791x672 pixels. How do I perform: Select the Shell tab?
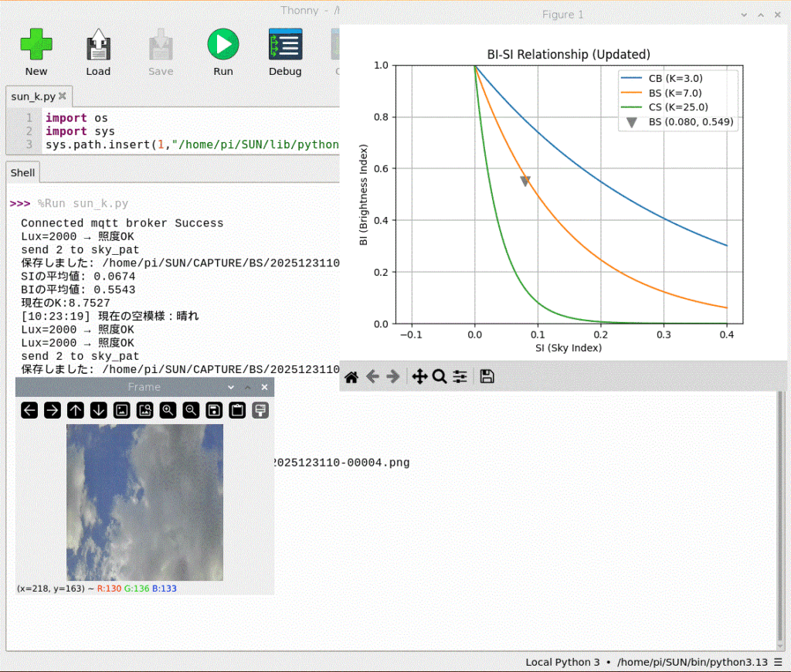[22, 173]
